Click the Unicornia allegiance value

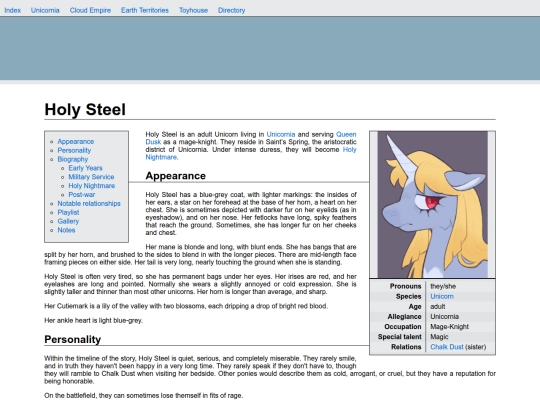[444, 316]
